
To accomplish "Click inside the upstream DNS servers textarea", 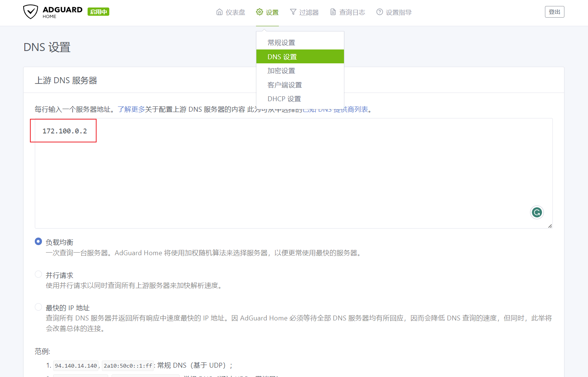I will pos(294,173).
